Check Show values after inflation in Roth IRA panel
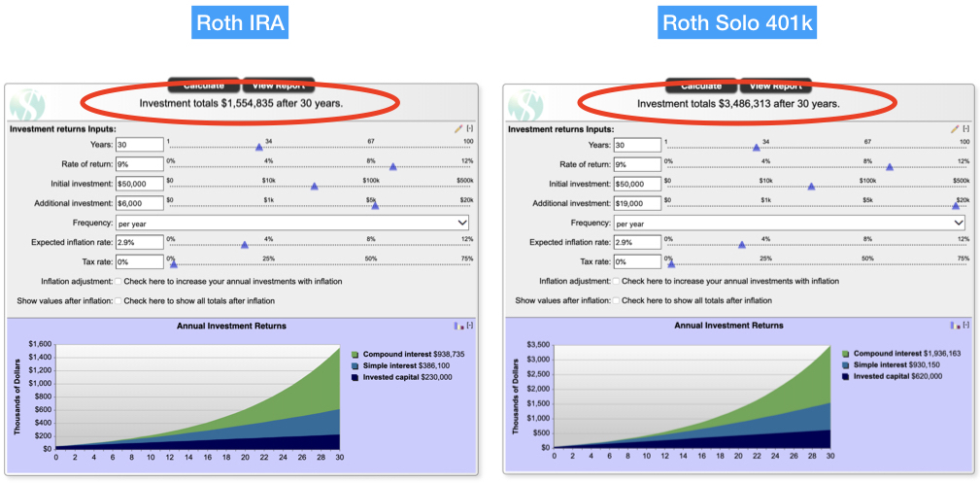This screenshot has width=980, height=483. pyautogui.click(x=118, y=301)
